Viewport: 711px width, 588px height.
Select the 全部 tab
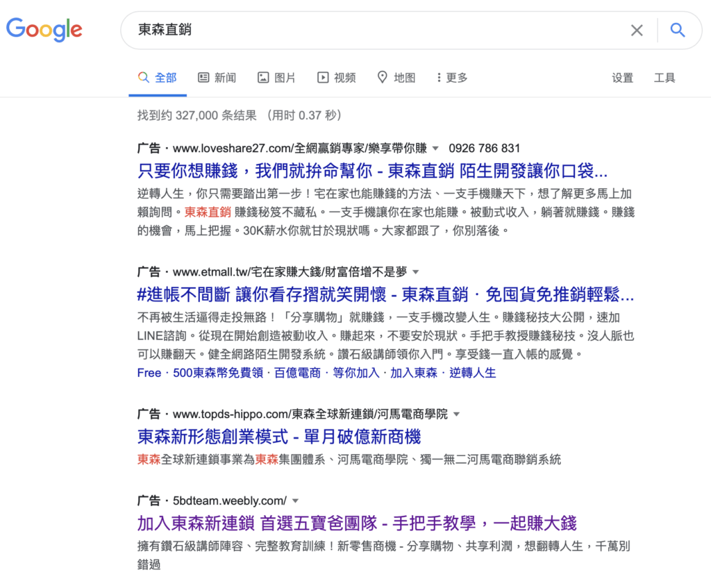click(x=158, y=78)
